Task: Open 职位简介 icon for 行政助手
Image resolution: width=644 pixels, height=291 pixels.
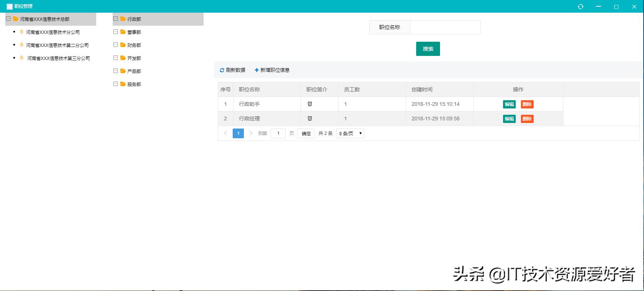Action: [x=310, y=104]
